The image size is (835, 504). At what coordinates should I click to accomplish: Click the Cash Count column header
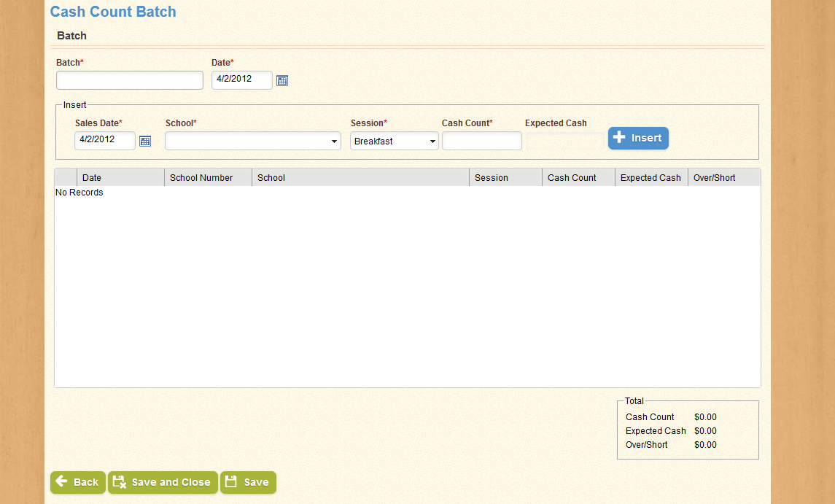pos(578,178)
